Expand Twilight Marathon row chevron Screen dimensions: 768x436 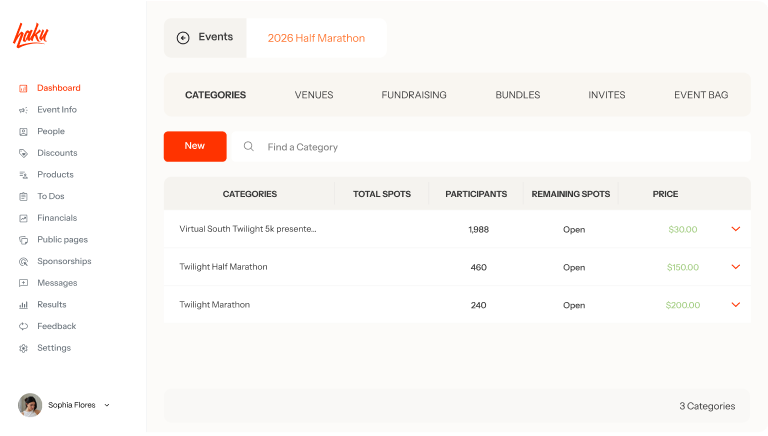coord(736,304)
